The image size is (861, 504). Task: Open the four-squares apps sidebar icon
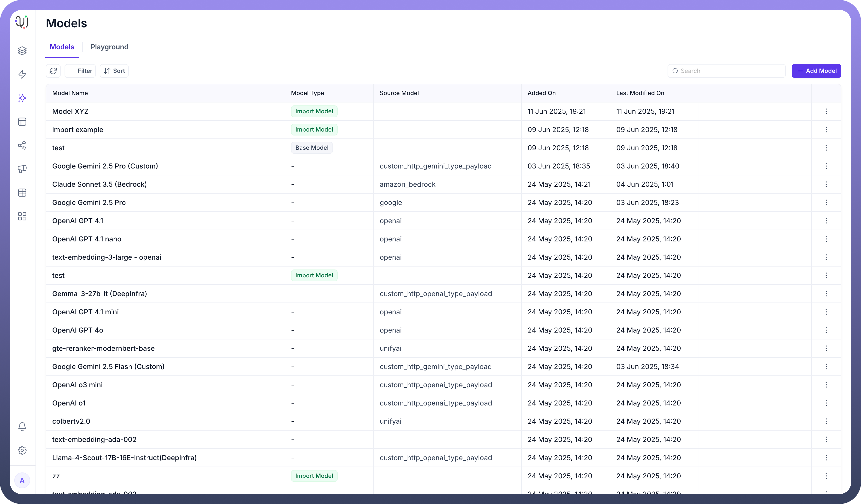[x=22, y=217]
